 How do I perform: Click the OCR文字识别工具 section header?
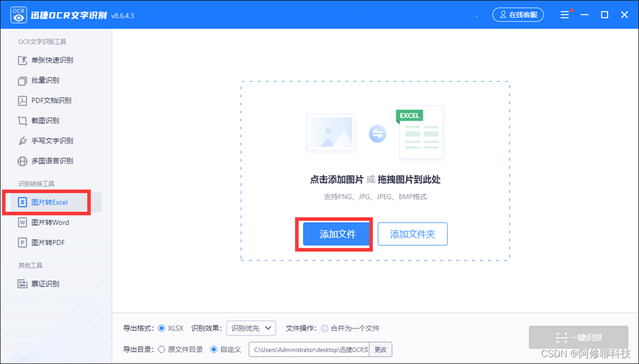tap(42, 42)
